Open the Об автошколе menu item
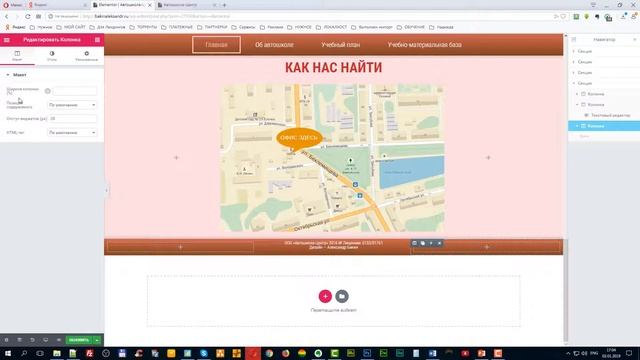640x360 pixels. click(274, 44)
